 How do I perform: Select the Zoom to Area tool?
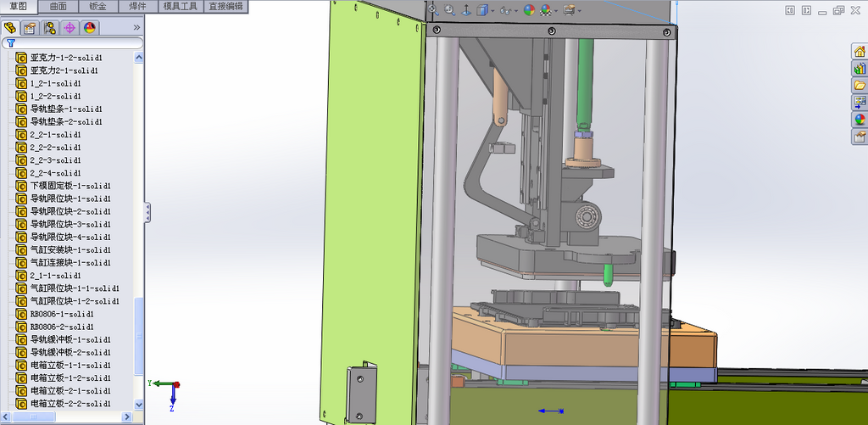click(x=449, y=10)
